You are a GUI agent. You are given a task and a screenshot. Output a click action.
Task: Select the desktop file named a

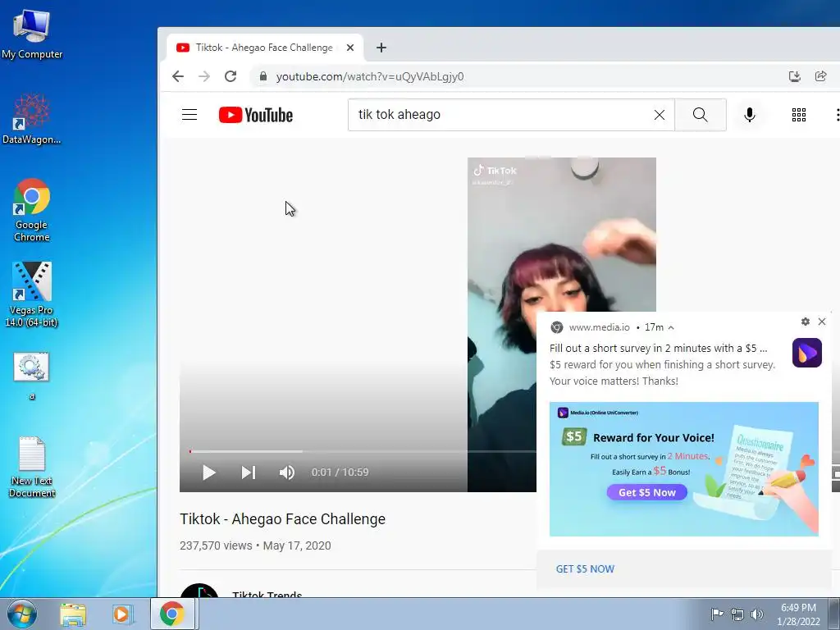point(32,376)
